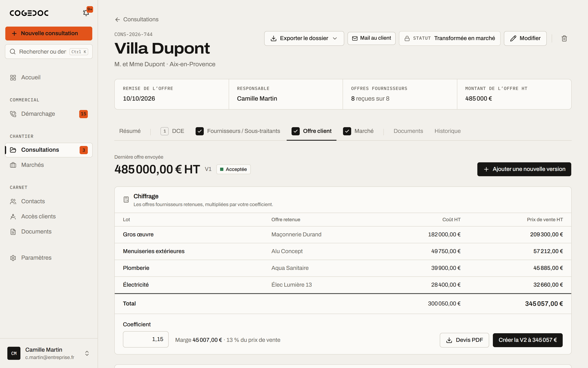Click the Modifier button
The height and width of the screenshot is (368, 588).
[525, 38]
